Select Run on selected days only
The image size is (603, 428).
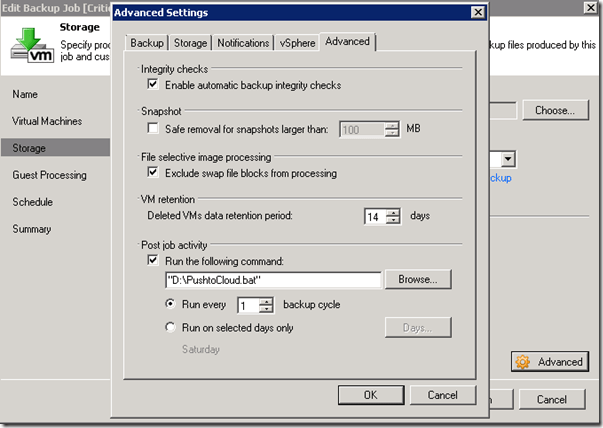pos(171,327)
